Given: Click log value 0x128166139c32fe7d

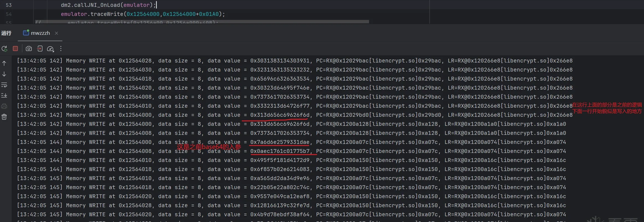Looking at the screenshot, I should coord(280,205).
